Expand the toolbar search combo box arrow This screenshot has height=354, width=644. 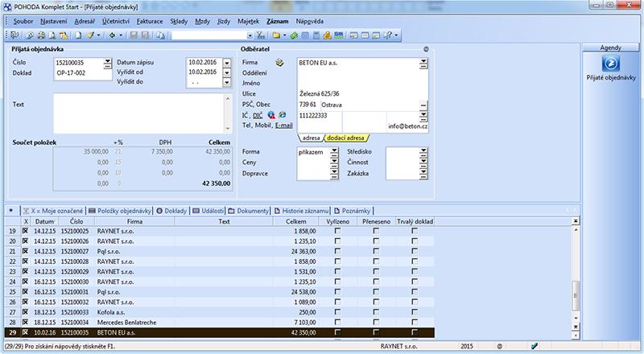(250, 35)
